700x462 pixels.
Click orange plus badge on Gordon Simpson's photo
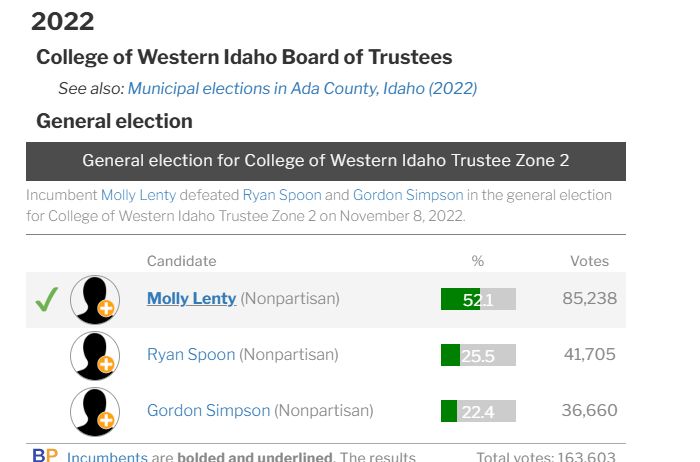[x=106, y=421]
